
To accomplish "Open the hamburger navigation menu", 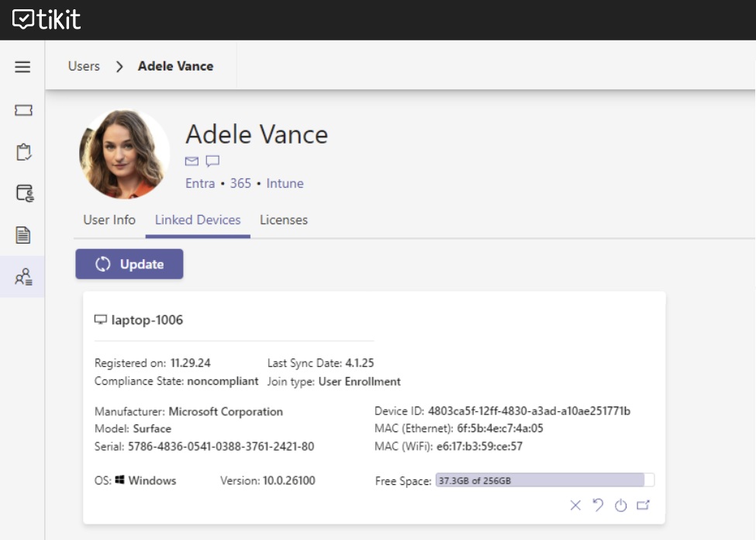I will (x=22, y=67).
